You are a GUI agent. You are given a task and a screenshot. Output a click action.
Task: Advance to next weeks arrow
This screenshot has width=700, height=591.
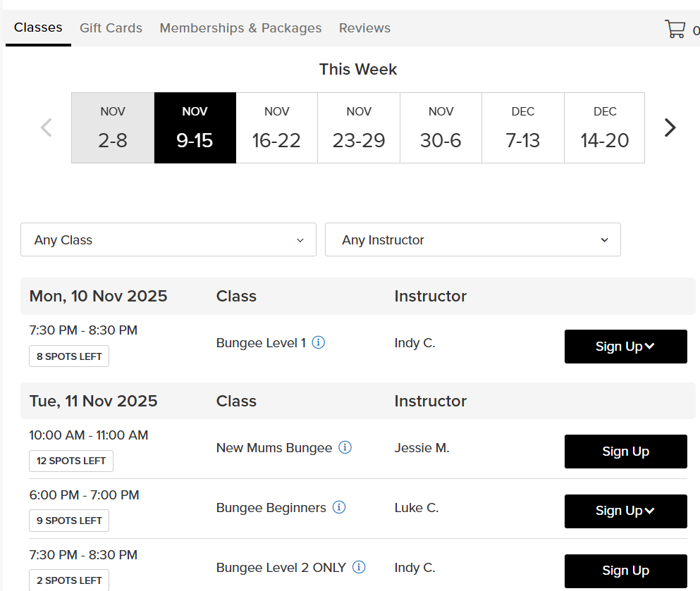670,127
